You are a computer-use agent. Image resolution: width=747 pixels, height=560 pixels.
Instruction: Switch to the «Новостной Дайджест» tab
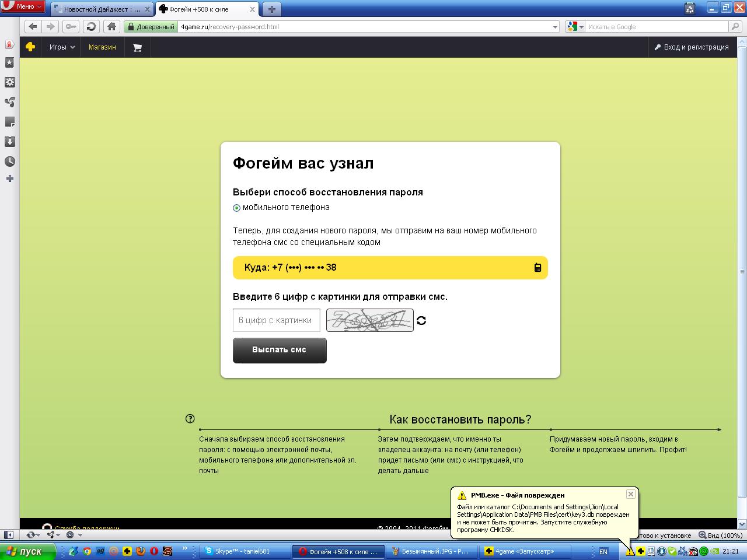102,9
